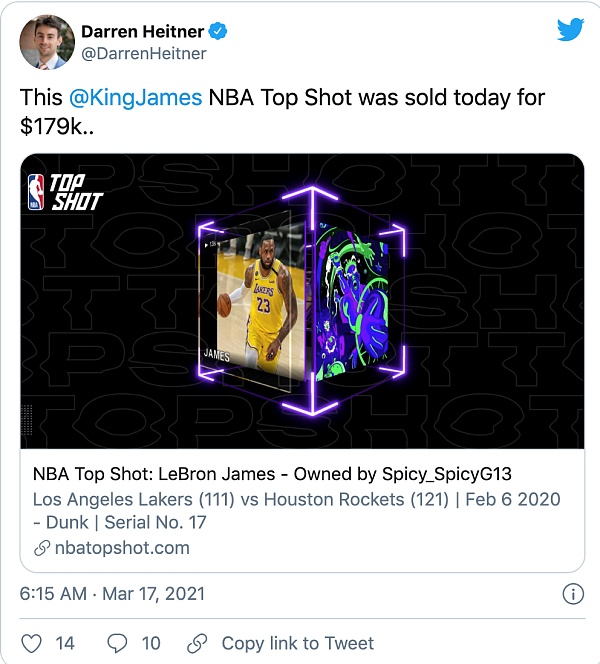Click Copy link to Tweet

tap(297, 643)
